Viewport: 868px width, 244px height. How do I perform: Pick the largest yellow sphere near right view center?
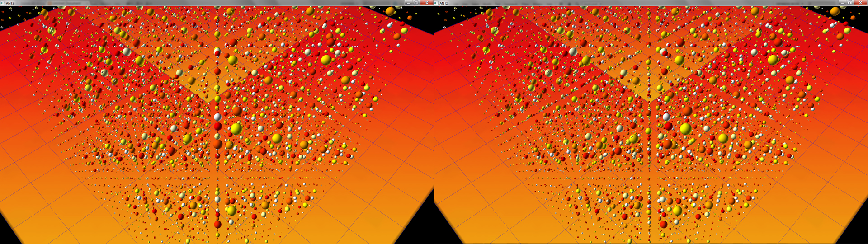pyautogui.click(x=685, y=129)
